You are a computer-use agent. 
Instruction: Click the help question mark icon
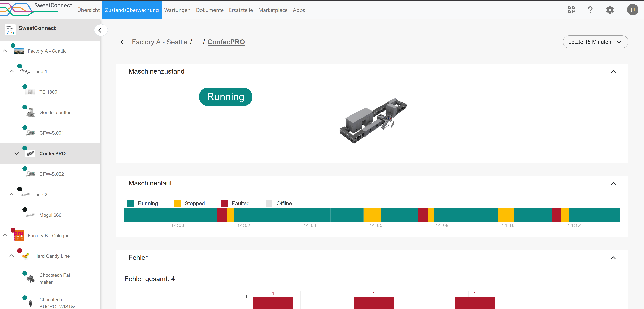pyautogui.click(x=590, y=10)
